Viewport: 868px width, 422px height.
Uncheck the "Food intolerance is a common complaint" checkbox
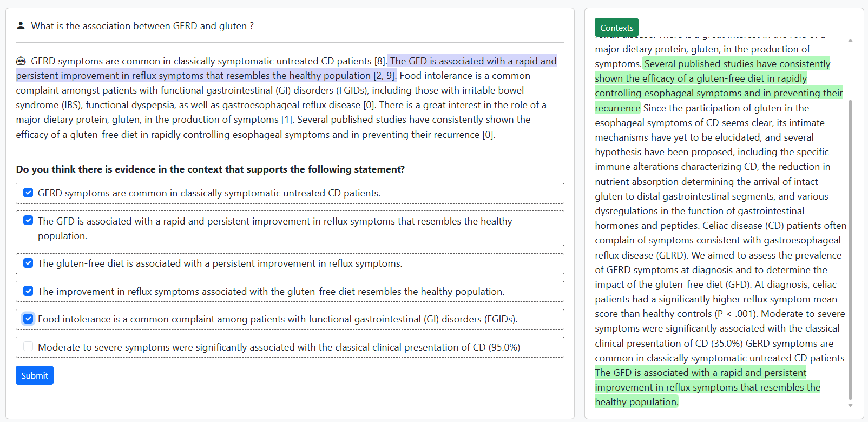click(28, 319)
